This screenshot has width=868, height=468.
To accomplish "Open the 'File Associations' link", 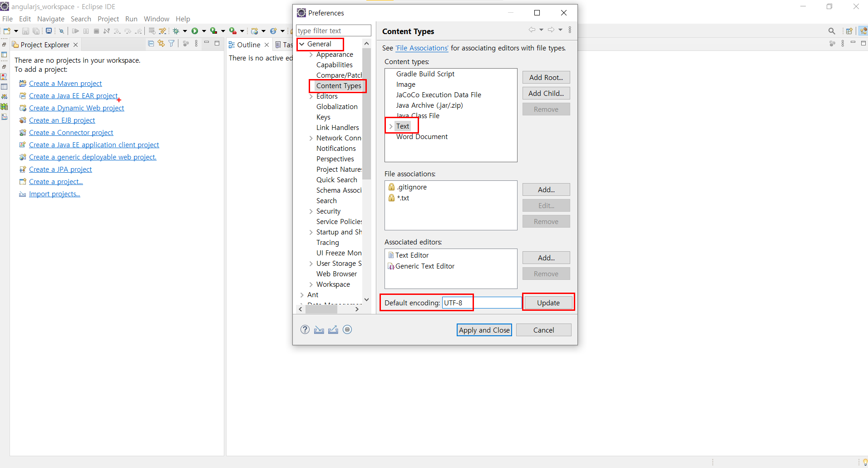I will [422, 48].
